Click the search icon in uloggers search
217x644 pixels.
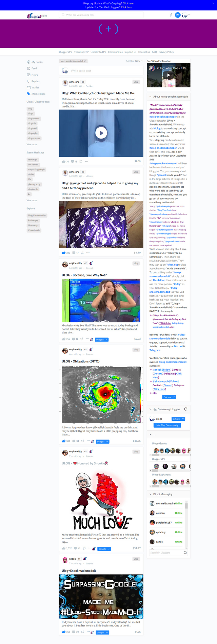click(185, 553)
